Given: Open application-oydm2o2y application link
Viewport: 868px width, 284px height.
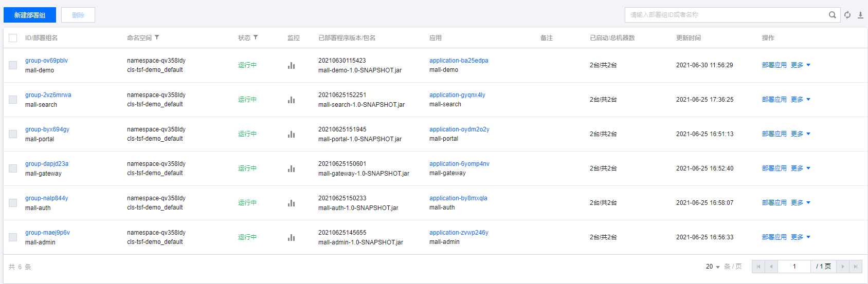Looking at the screenshot, I should tap(459, 129).
